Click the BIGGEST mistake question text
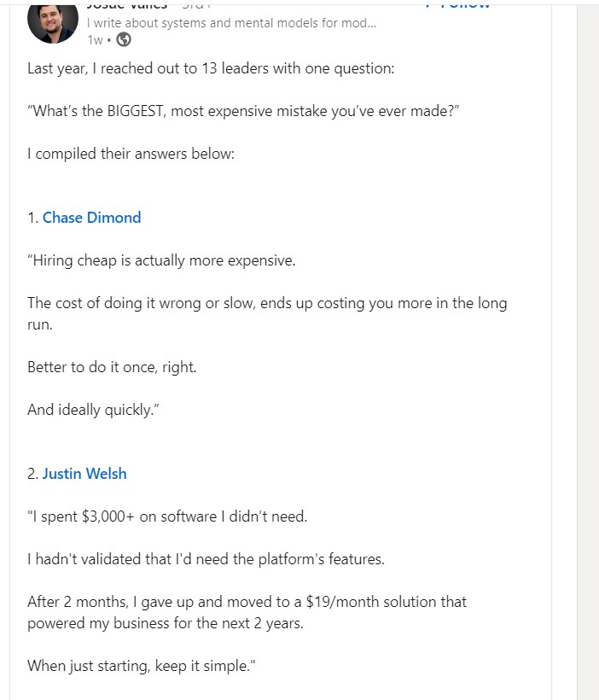Viewport: 599px width, 700px height. pos(243,110)
